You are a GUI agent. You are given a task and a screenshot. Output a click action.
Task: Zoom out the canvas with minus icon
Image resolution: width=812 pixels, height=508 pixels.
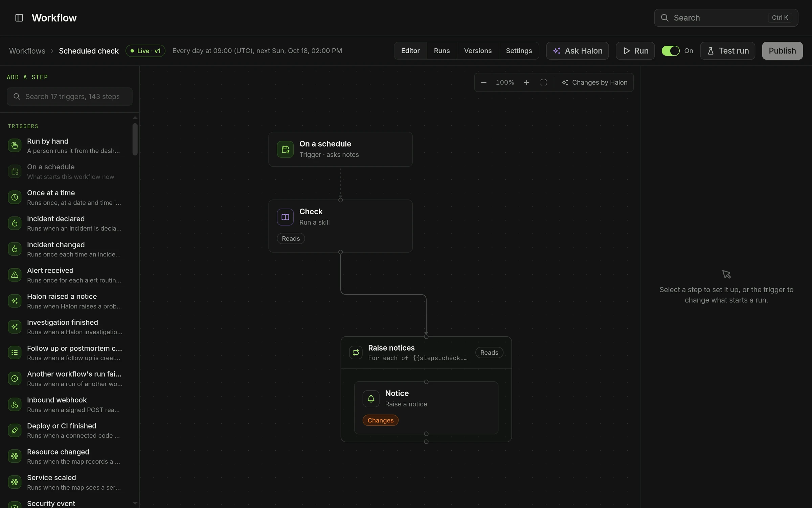[x=483, y=83]
